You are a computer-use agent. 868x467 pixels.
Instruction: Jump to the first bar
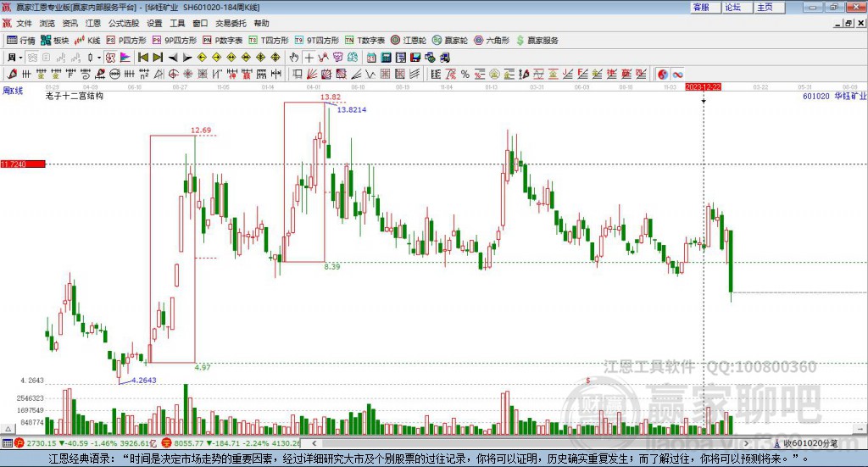(142, 58)
